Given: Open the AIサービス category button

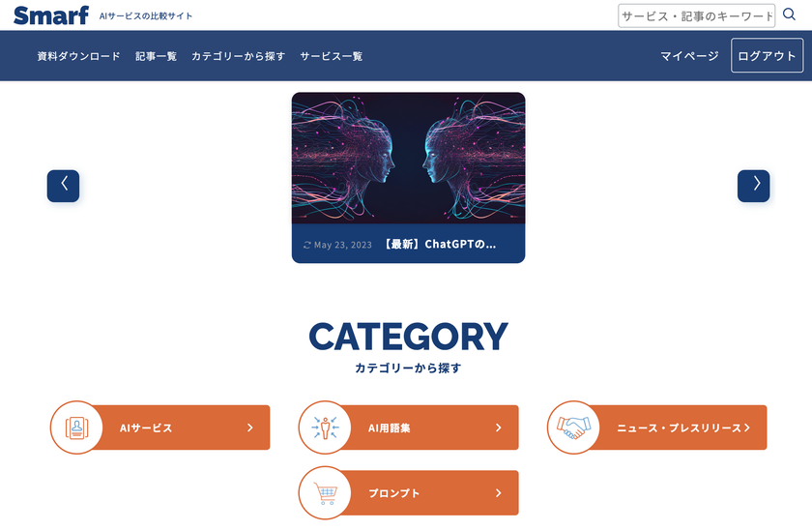Looking at the screenshot, I should (x=160, y=428).
